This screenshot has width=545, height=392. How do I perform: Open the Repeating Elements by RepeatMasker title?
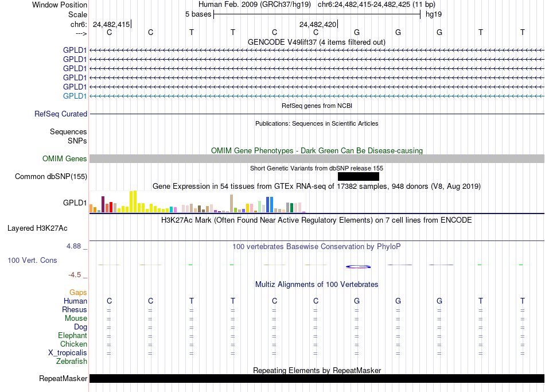[x=317, y=370]
